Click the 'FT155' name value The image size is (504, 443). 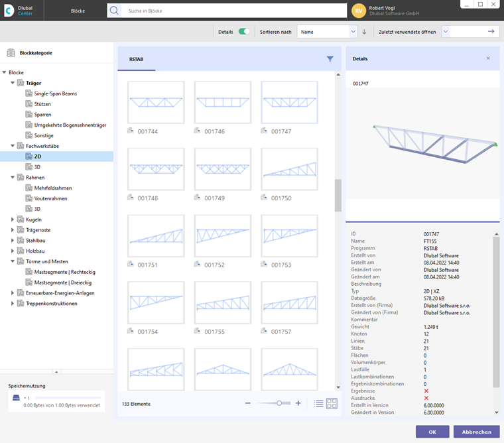430,241
